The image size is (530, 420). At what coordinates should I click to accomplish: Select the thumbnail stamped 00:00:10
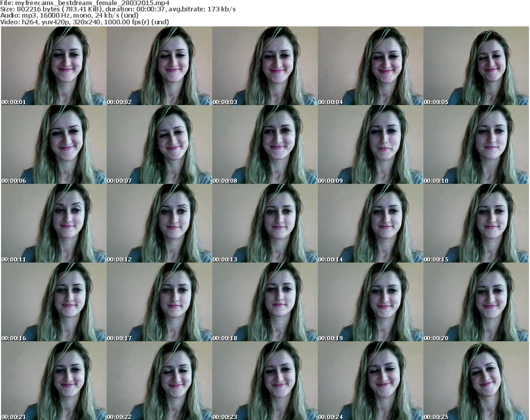(476, 144)
